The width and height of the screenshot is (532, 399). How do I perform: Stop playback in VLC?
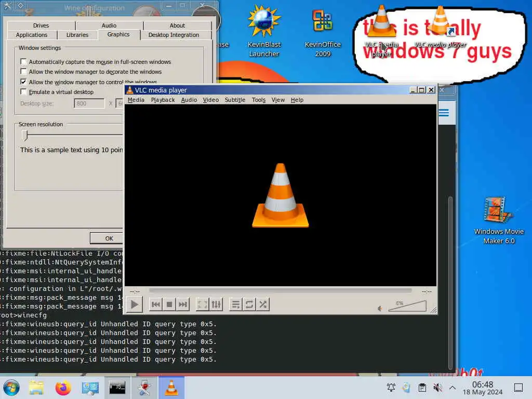169,304
